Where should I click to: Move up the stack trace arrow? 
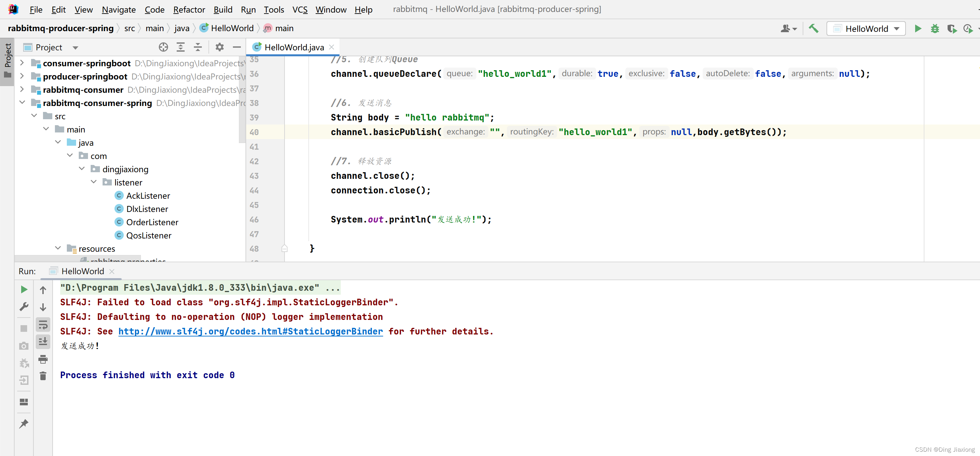[43, 290]
